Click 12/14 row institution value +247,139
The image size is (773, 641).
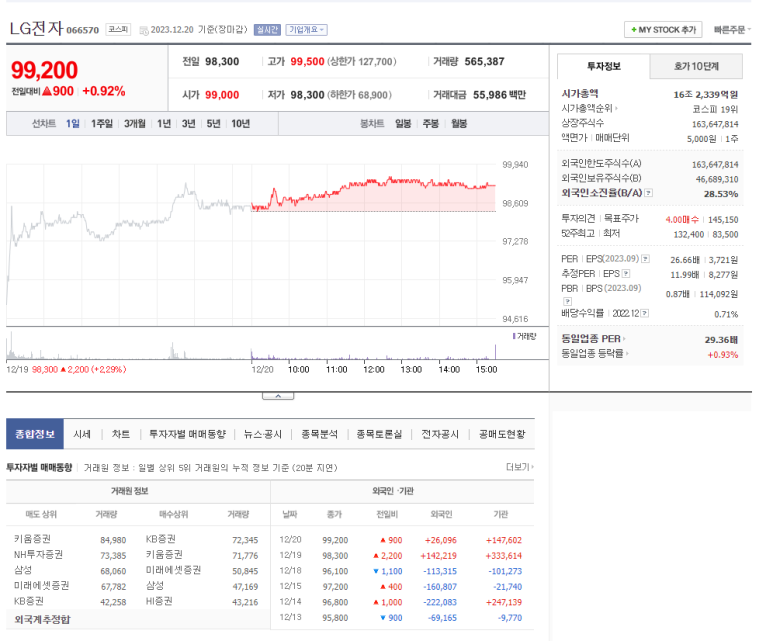click(503, 602)
